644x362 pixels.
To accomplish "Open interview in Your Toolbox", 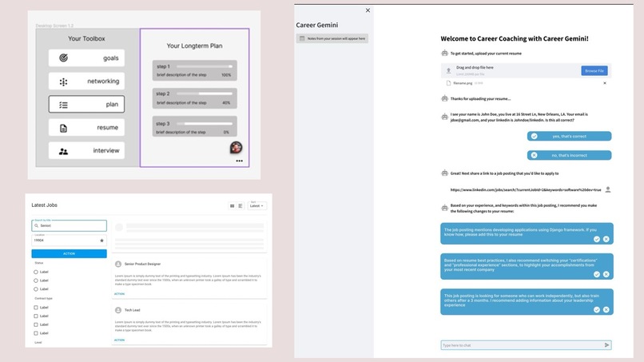I will (86, 150).
